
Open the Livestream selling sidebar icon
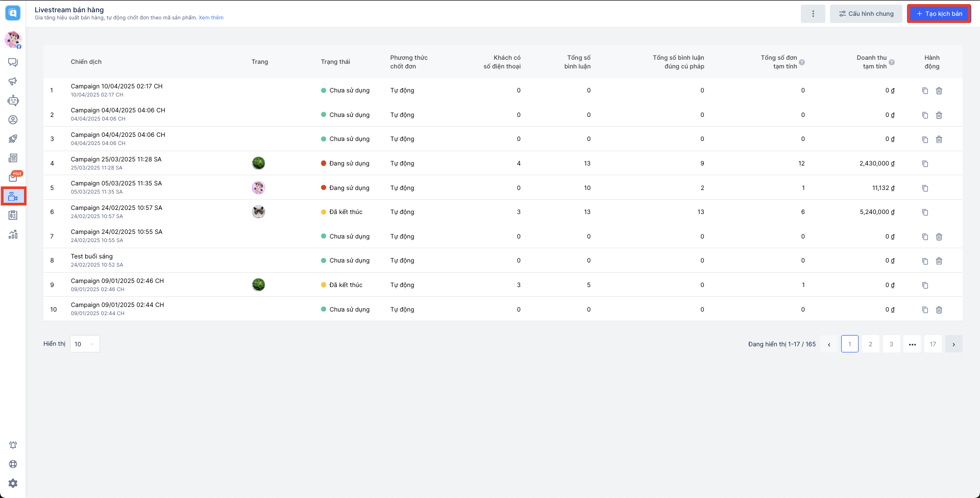[13, 197]
